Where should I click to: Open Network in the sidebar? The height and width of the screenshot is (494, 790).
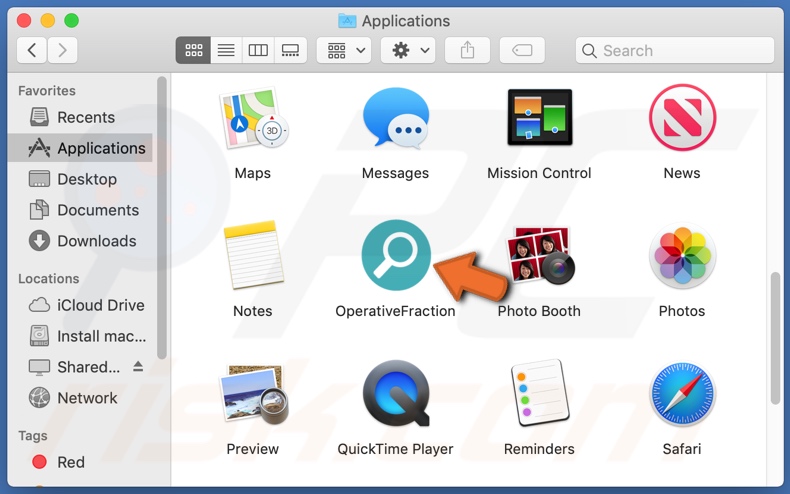[81, 398]
